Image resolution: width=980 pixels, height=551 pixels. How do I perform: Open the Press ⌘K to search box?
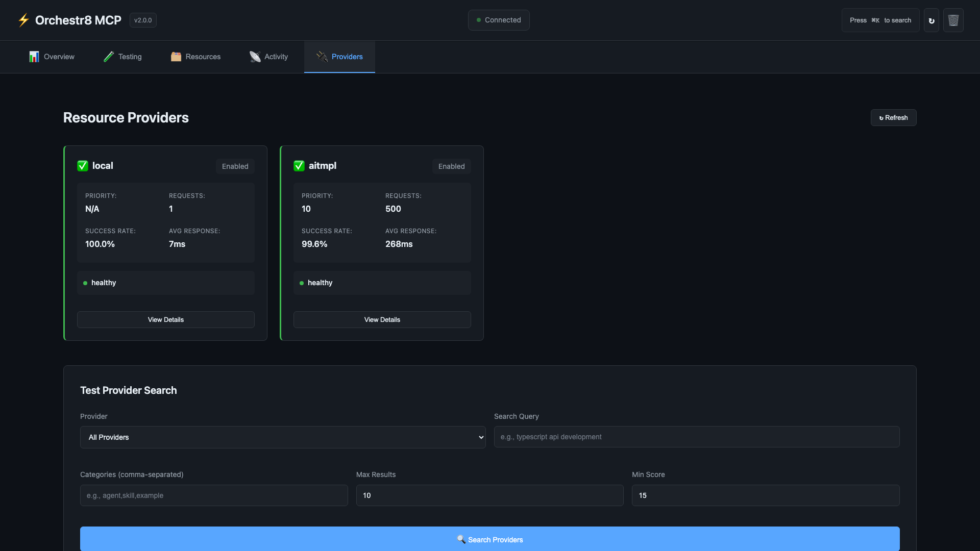[880, 20]
